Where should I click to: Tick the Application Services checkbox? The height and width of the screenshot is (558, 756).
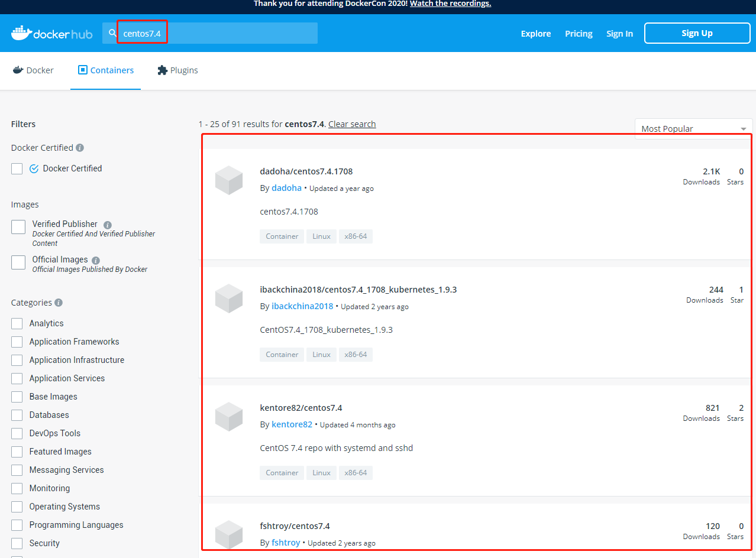(17, 378)
